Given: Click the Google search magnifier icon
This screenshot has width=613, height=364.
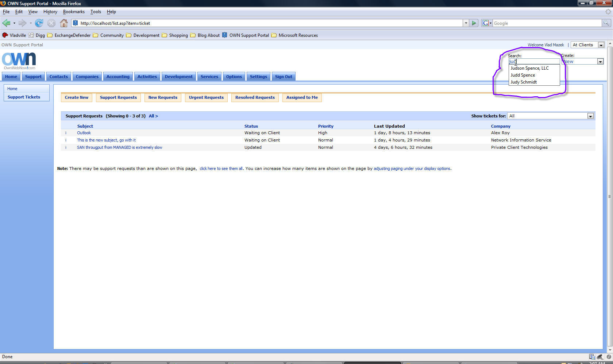Looking at the screenshot, I should click(x=606, y=23).
